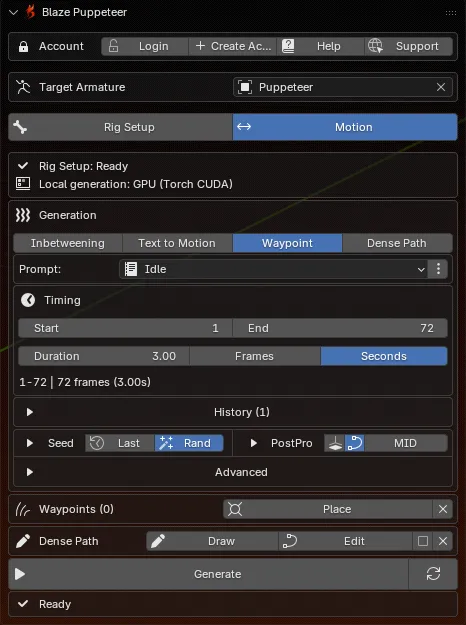Click the Login button
The image size is (466, 625).
tap(145, 46)
